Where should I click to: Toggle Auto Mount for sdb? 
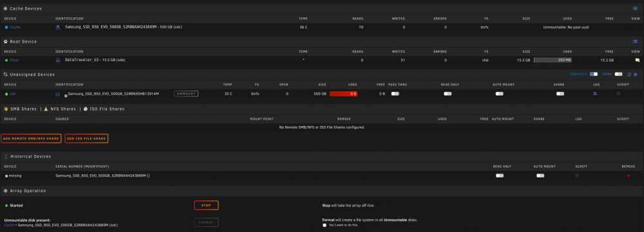tap(500, 94)
